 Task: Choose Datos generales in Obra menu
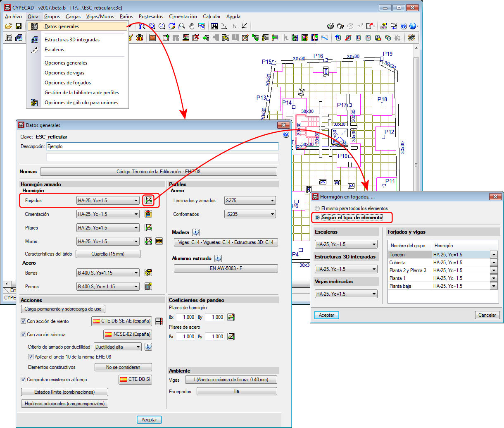[78, 26]
